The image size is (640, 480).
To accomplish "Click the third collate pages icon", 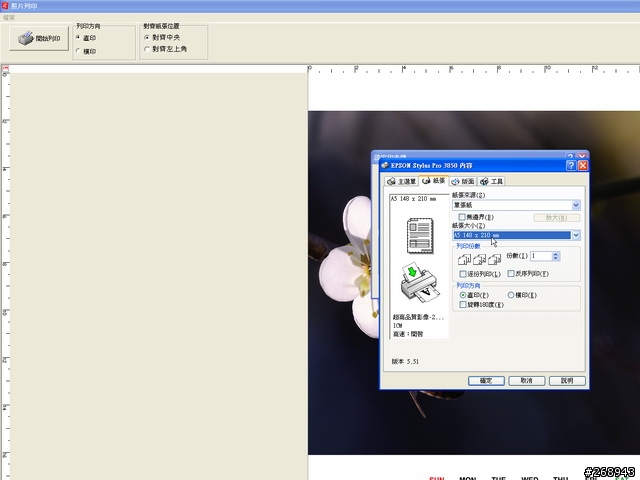I will [x=494, y=259].
